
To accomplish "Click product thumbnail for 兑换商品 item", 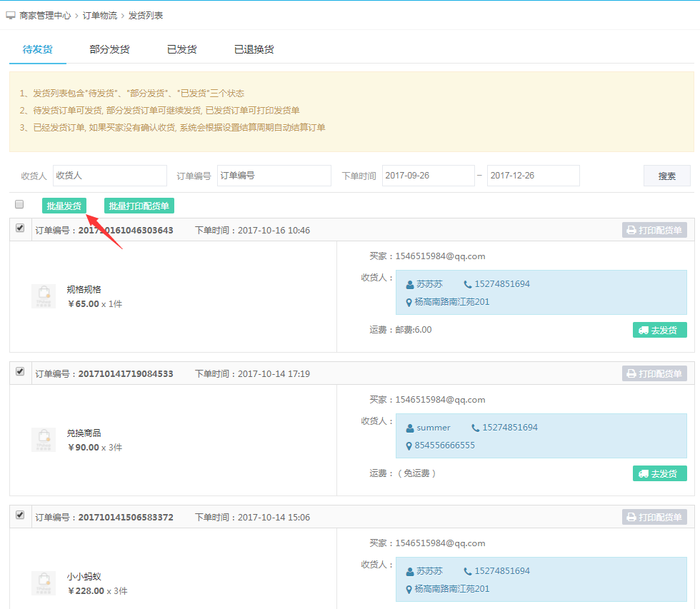I will pos(44,440).
